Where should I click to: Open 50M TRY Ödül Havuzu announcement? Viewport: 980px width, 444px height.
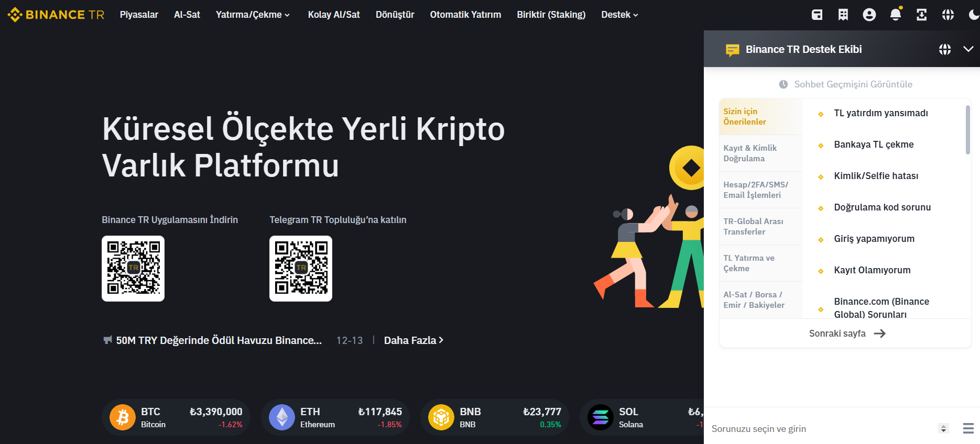(219, 340)
